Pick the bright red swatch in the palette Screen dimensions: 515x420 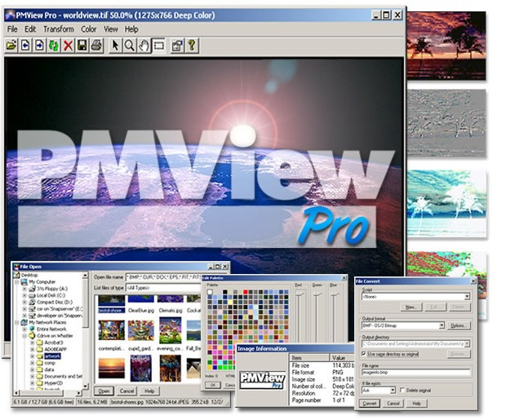pos(246,291)
